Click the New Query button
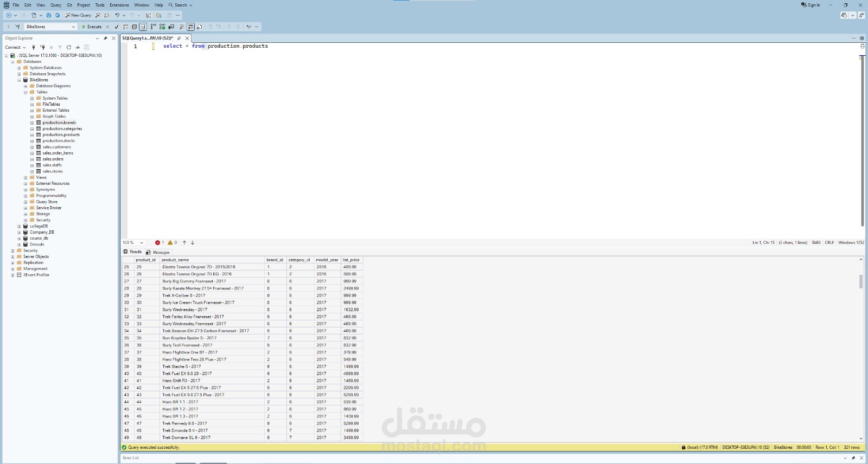 (78, 15)
